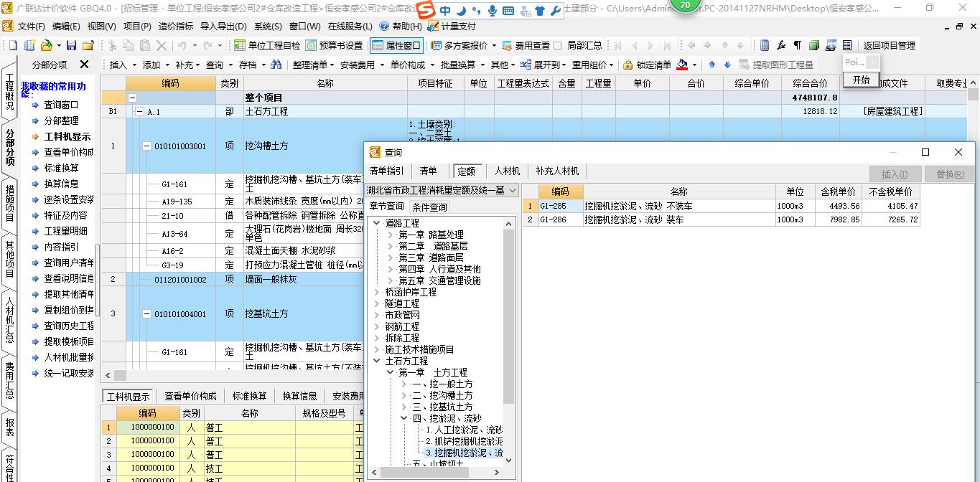Click the Sogou keyboard icon
Image resolution: width=980 pixels, height=482 pixels.
[508, 11]
